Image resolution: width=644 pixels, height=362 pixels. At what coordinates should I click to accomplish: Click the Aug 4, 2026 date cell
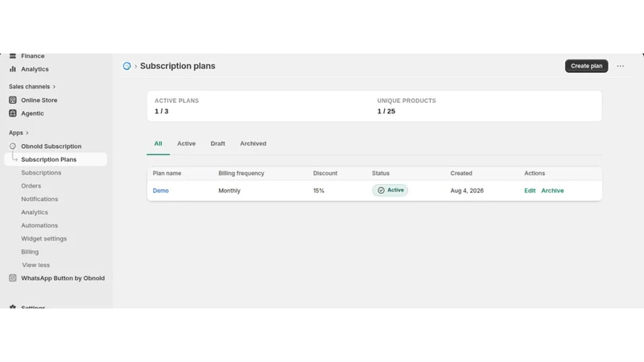point(467,191)
